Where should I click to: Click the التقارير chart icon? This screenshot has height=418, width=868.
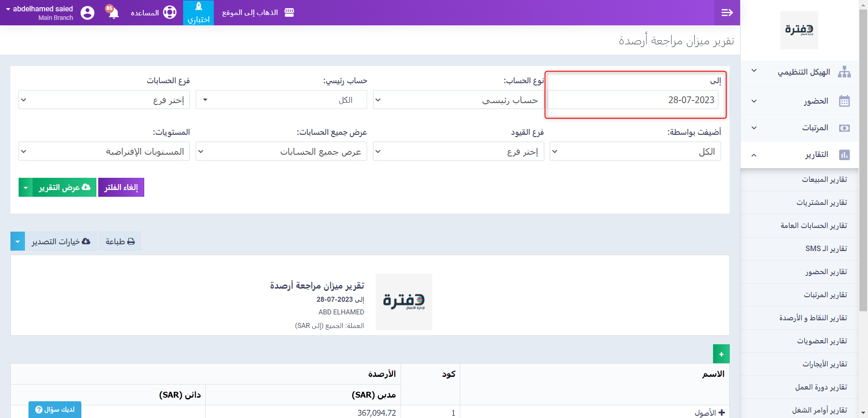tap(844, 155)
